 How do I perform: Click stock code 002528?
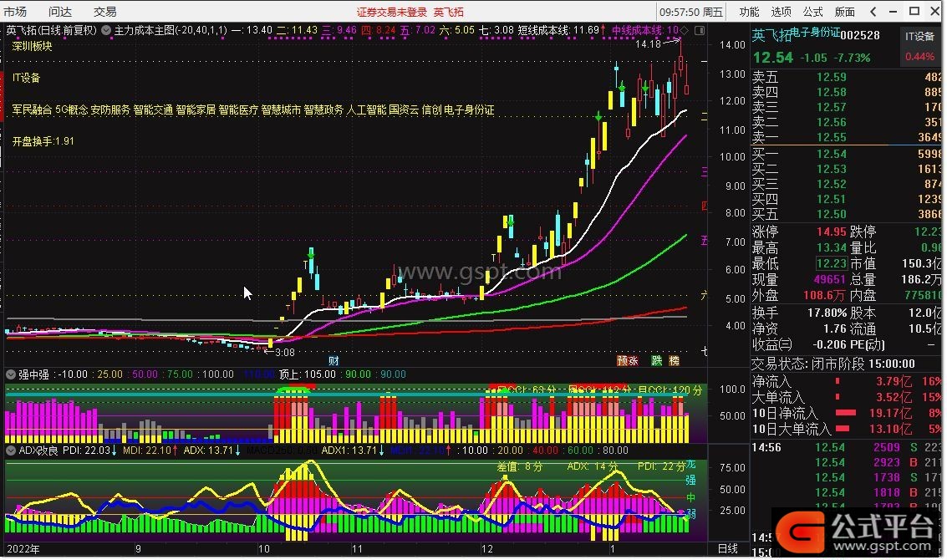[860, 36]
